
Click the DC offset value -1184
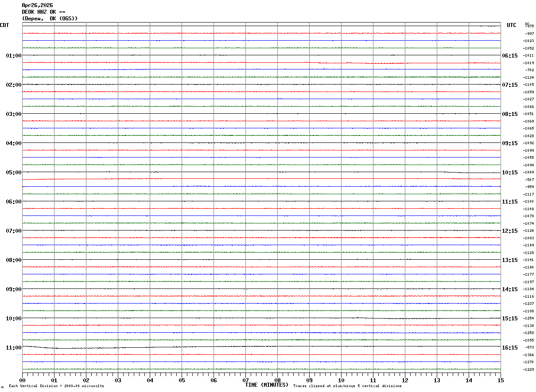(x=529, y=289)
